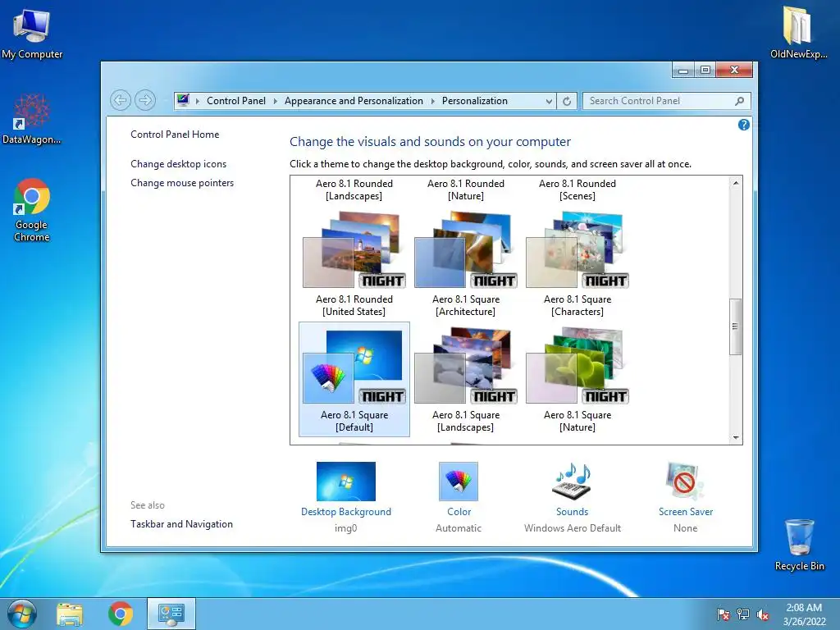This screenshot has width=840, height=630.
Task: Click the network tray icon
Action: pyautogui.click(x=743, y=614)
